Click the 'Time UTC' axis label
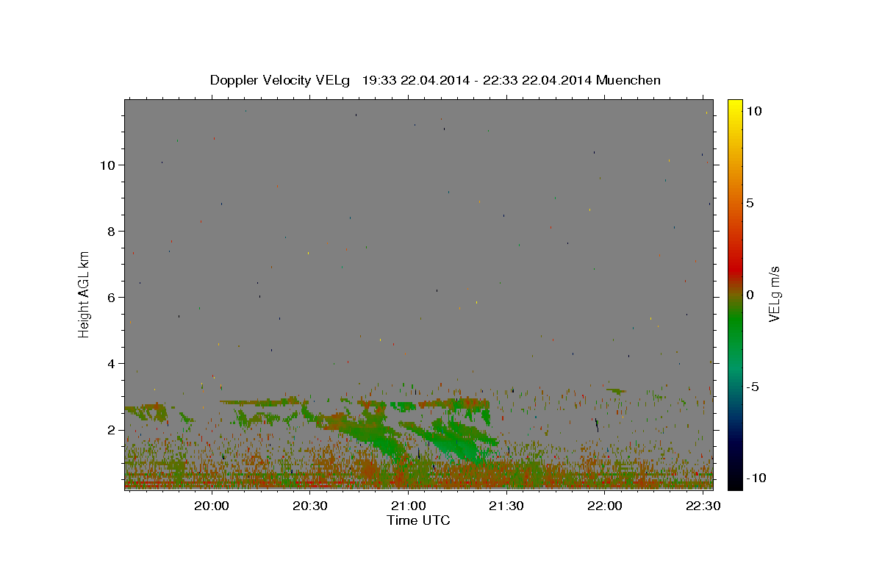This screenshot has height=588, width=882. 418,520
